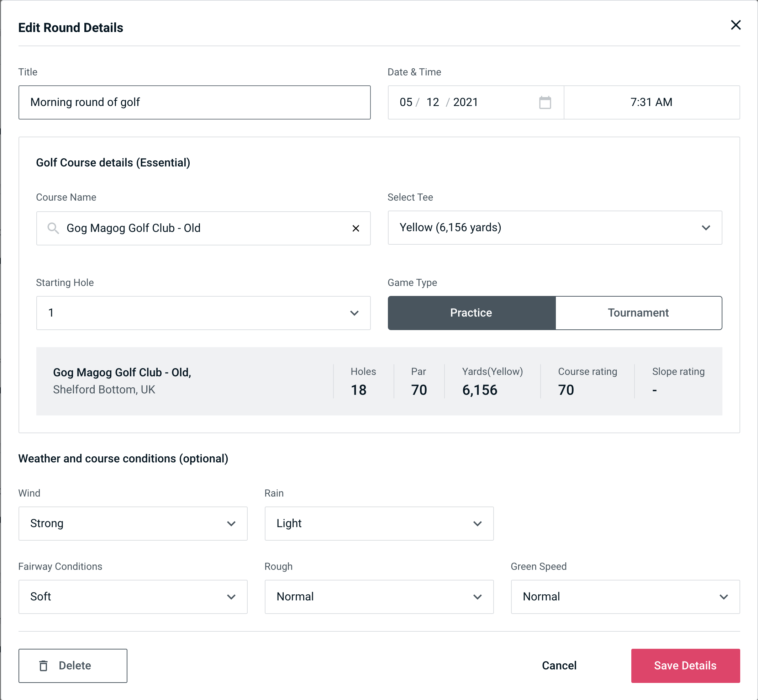Click Save Details button
Viewport: 758px width, 700px height.
(x=685, y=666)
